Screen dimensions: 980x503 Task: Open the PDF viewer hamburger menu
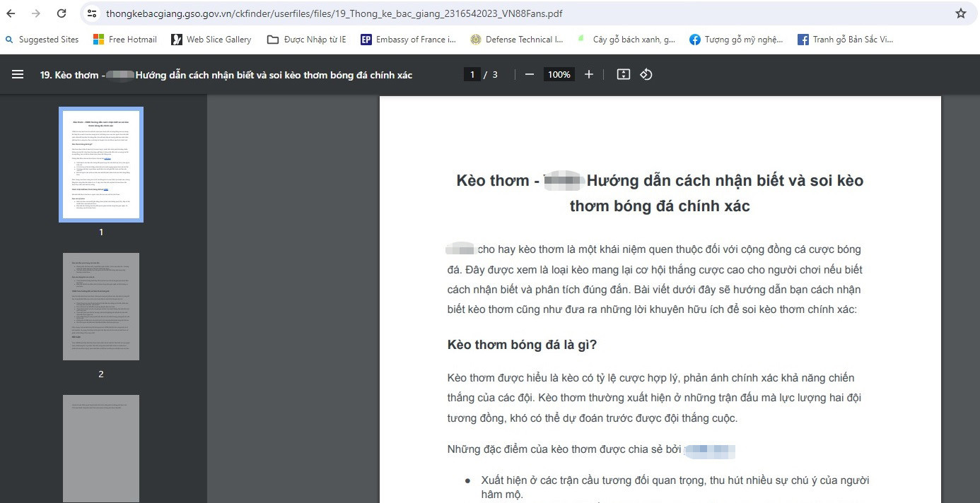pyautogui.click(x=18, y=74)
